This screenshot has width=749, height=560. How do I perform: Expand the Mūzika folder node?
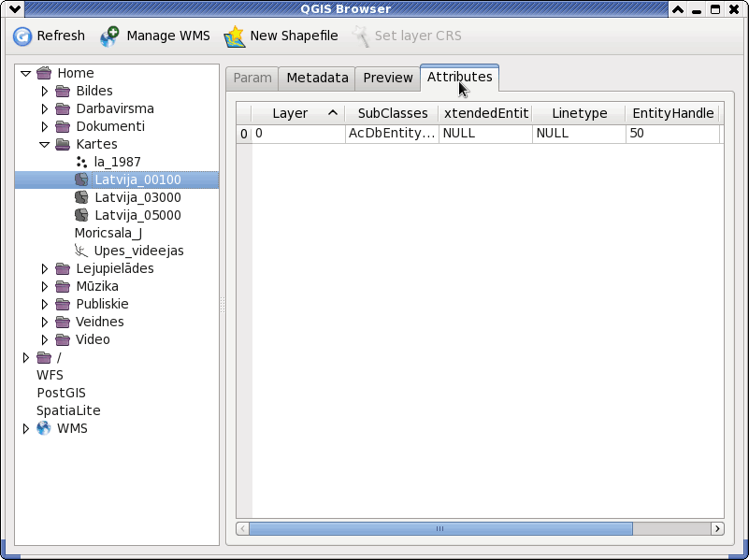45,286
